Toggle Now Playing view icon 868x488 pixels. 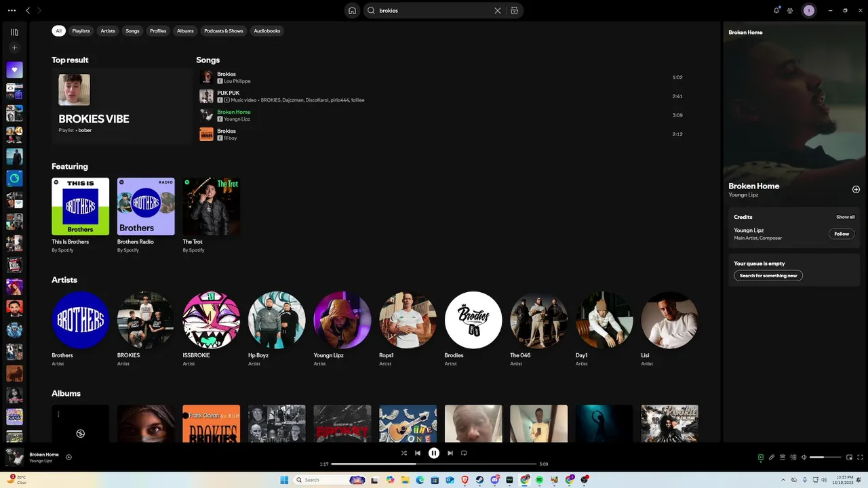point(761,457)
